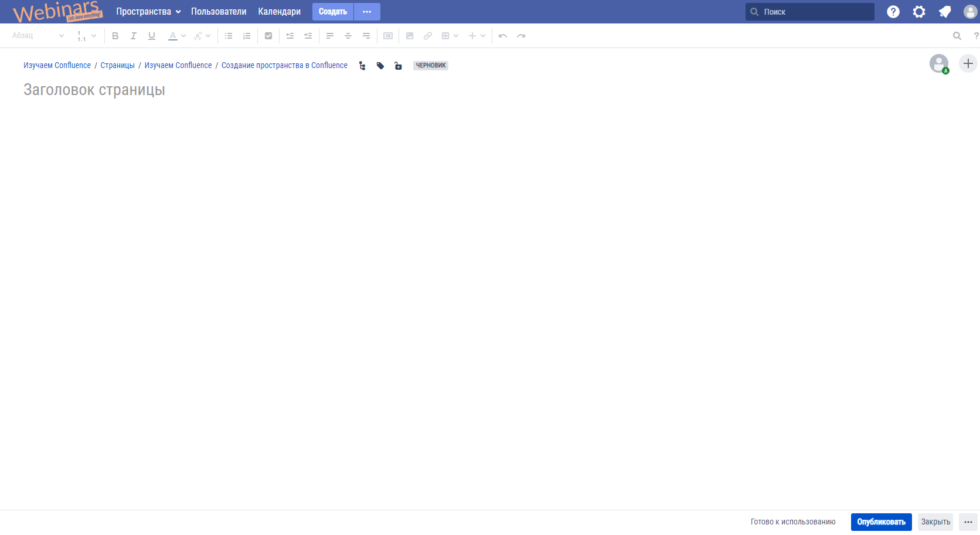Expand the Пространства menu
Viewport: 980px width, 535px height.
148,12
